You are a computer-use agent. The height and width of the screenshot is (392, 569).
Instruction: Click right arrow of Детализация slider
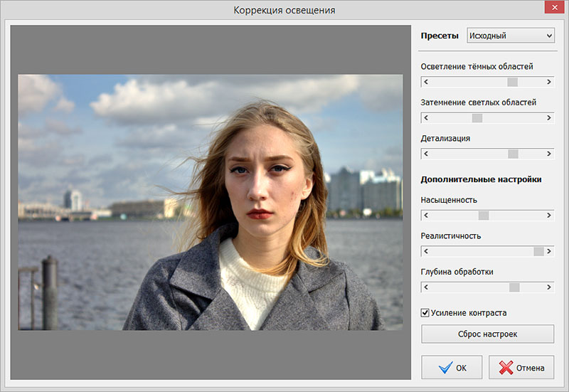point(549,153)
